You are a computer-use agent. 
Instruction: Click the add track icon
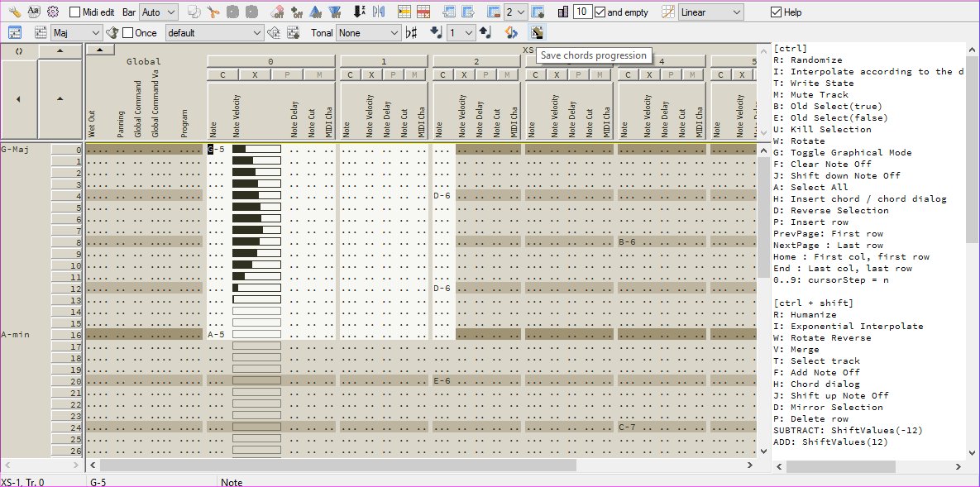[538, 12]
